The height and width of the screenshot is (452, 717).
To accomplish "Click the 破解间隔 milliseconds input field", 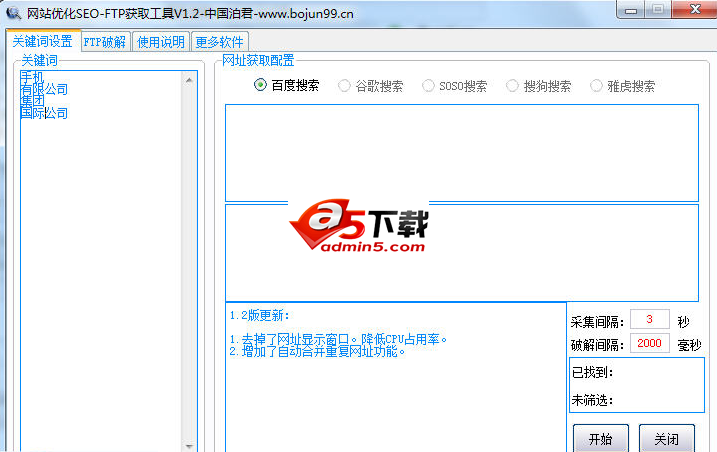I will tap(650, 343).
